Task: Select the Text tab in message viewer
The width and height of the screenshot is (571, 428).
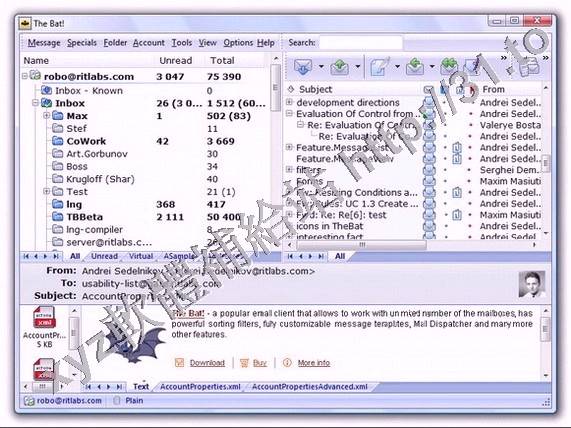Action: point(141,386)
